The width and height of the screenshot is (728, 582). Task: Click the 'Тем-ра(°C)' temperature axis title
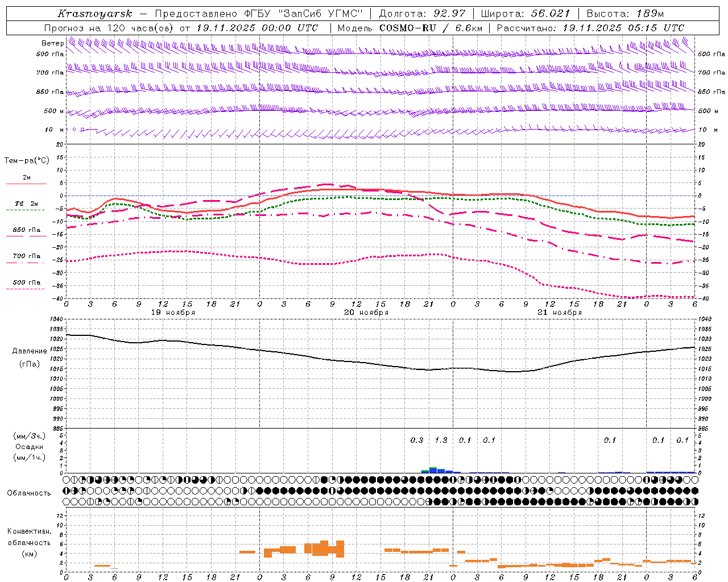[x=27, y=161]
